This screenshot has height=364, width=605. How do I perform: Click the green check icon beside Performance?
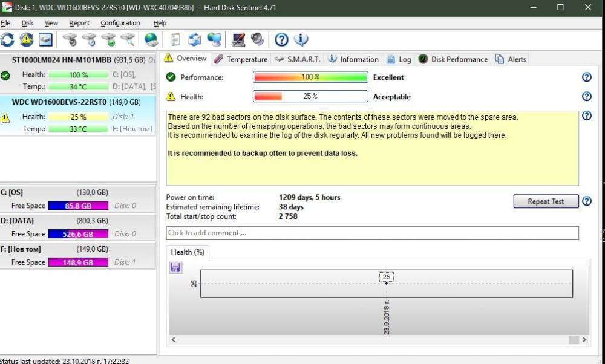(171, 77)
